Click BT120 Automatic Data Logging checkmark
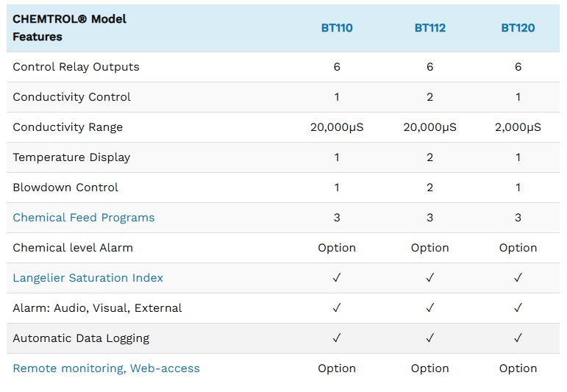Screen dimensions: 567x392 click(x=518, y=338)
